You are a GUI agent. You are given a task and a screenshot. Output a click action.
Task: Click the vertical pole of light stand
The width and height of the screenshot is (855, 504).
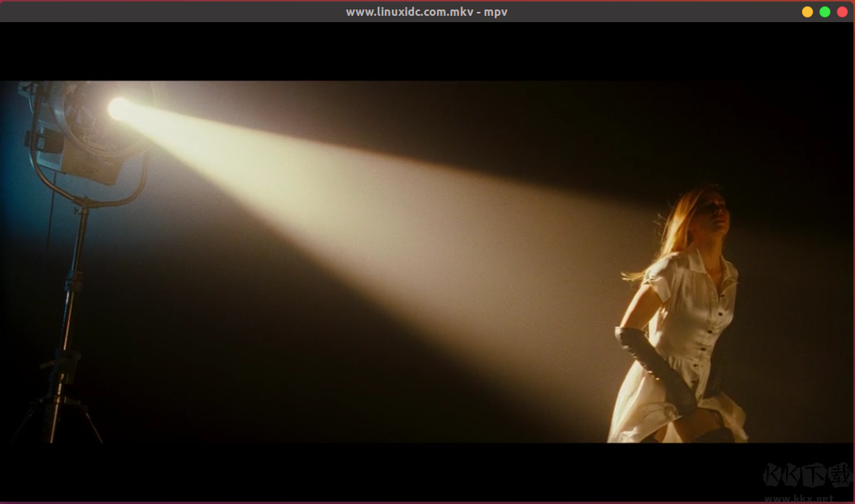[x=73, y=285]
